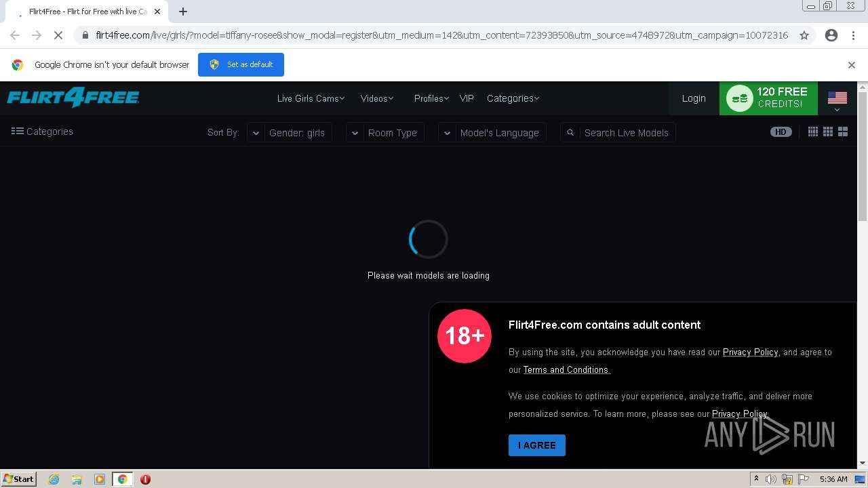Screen dimensions: 868x488
Task: Close the Flirt4Free tab
Action: coord(157,12)
